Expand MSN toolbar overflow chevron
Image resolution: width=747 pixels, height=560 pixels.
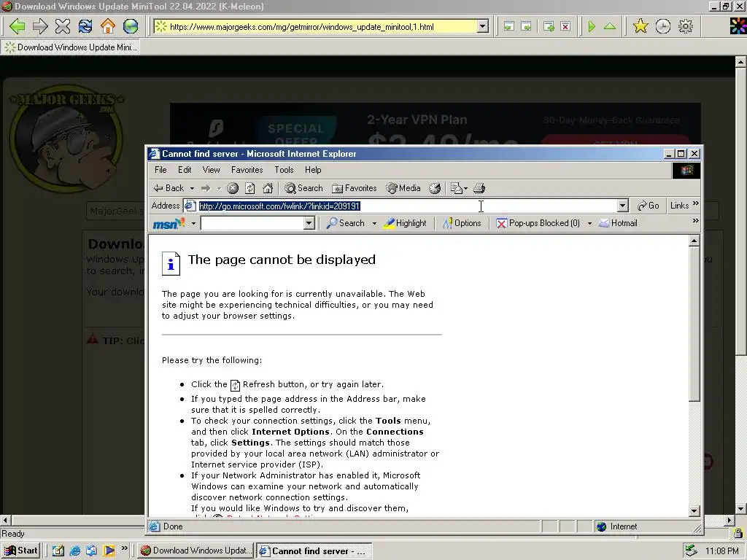[695, 221]
